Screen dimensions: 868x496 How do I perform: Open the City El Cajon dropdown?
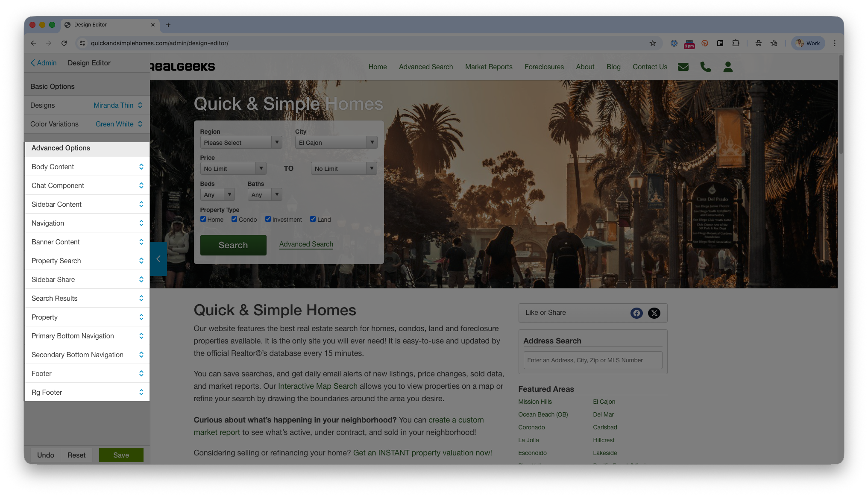pyautogui.click(x=336, y=143)
